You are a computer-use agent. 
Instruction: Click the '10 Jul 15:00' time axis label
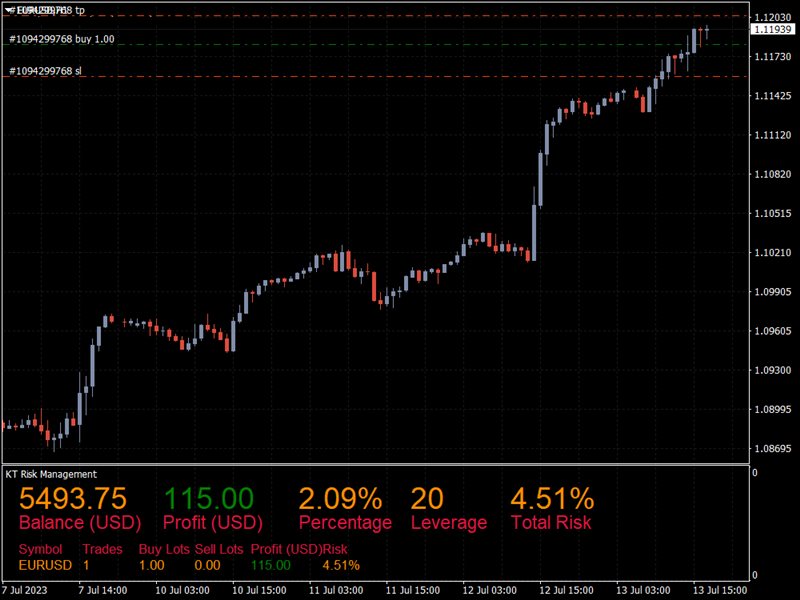click(259, 590)
